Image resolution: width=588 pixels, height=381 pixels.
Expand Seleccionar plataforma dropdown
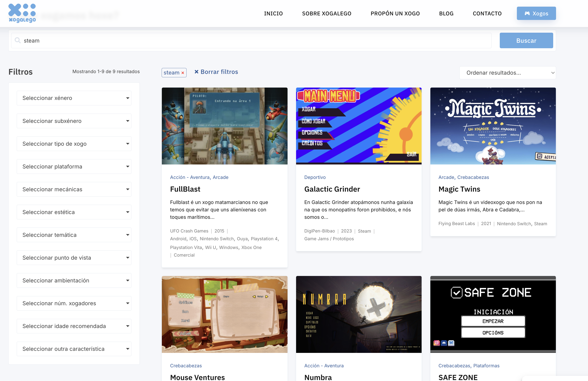74,167
